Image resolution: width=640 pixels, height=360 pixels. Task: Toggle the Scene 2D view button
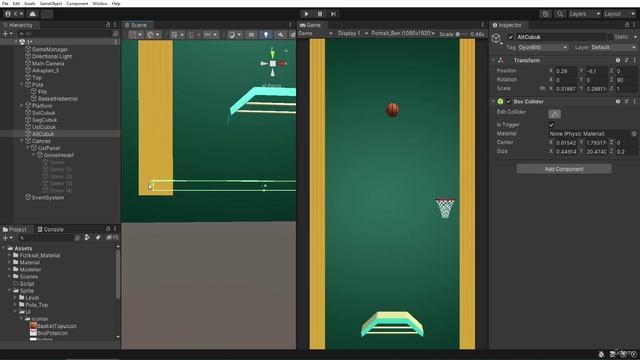pyautogui.click(x=251, y=35)
